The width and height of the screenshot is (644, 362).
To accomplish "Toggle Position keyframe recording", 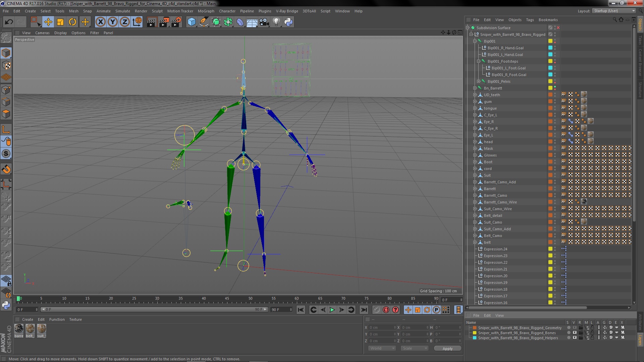I will (408, 310).
